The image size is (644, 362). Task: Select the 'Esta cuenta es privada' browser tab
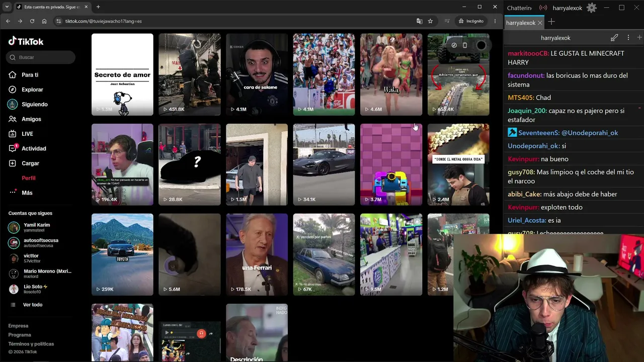point(52,7)
